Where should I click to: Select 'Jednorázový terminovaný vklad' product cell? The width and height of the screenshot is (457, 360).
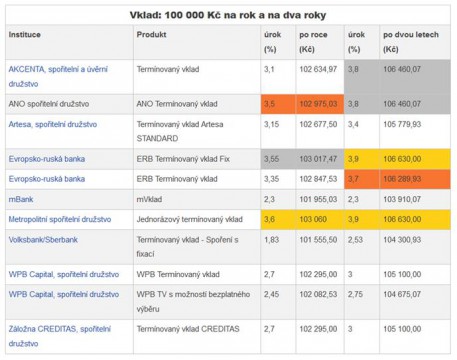pyautogui.click(x=197, y=219)
